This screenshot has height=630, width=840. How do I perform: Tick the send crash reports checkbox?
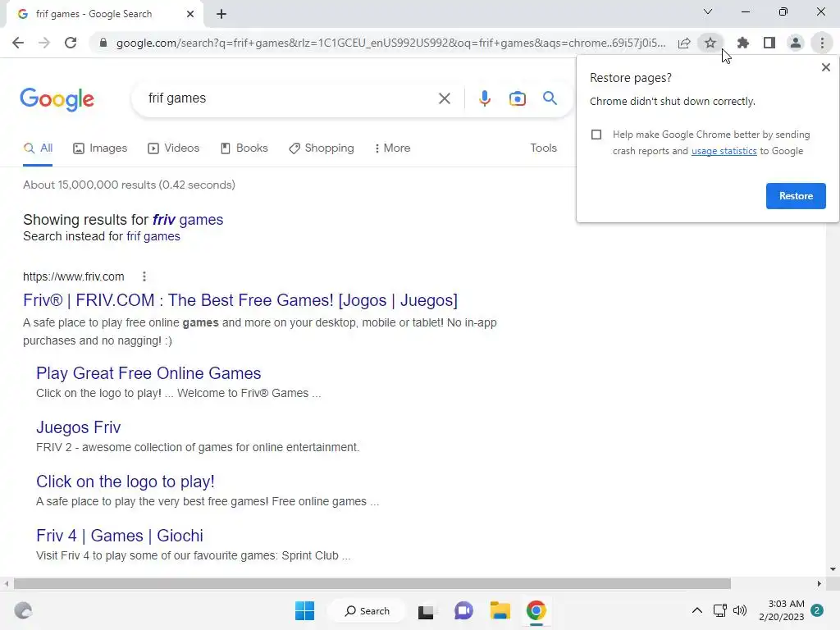(x=596, y=135)
